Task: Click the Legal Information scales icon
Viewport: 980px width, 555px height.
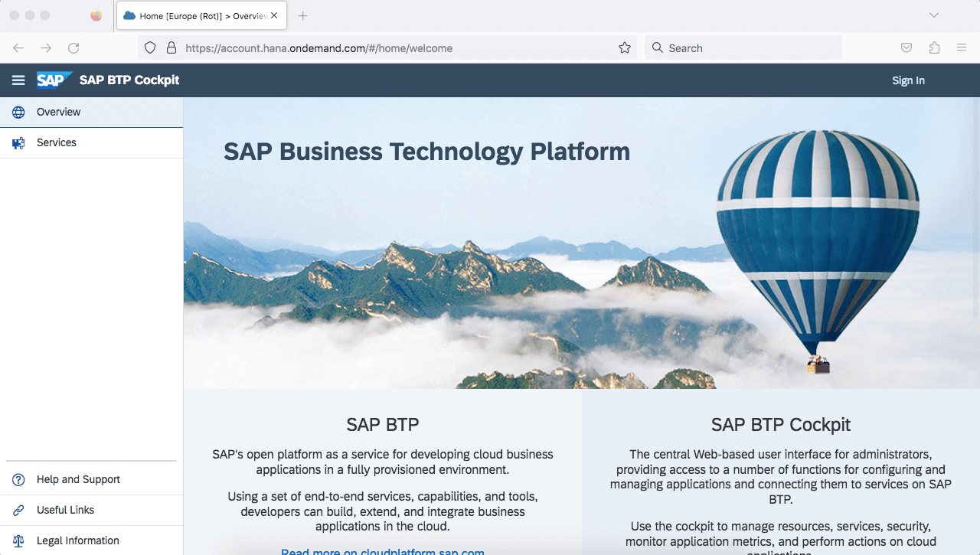Action: [18, 541]
